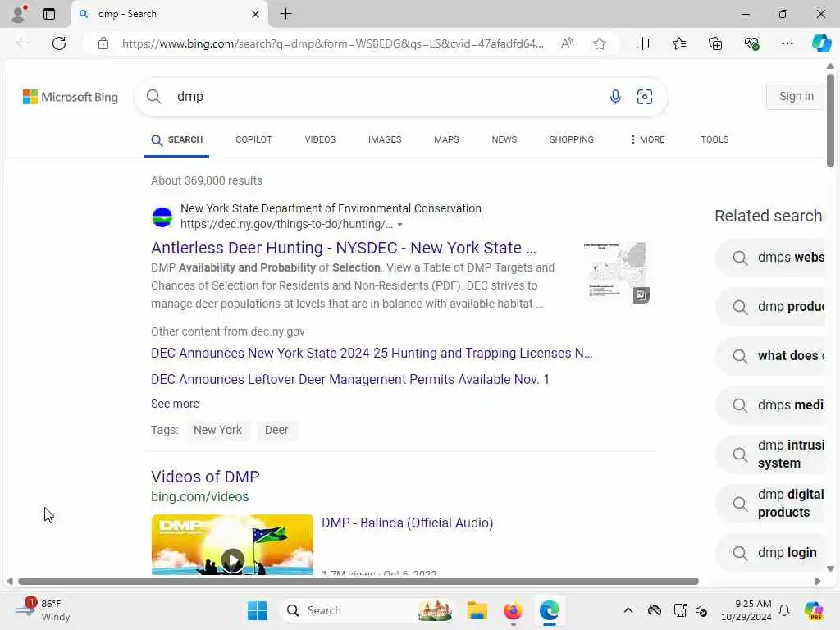Open the clock showing 9:25 AM
Image resolution: width=840 pixels, height=630 pixels.
coord(746,610)
